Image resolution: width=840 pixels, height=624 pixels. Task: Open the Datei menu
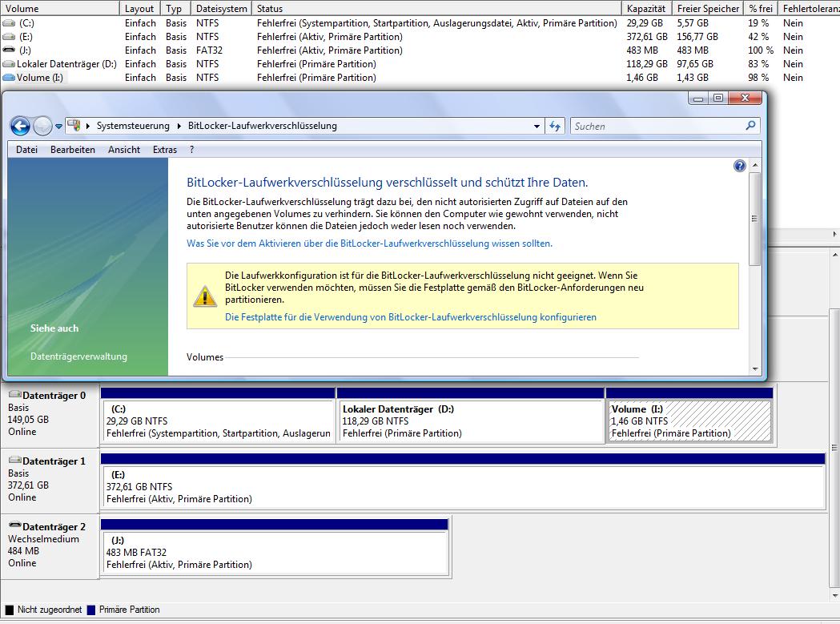26,150
